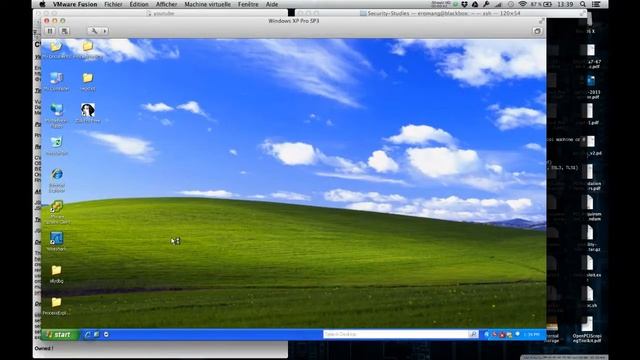The image size is (640, 360).
Task: Open the Aide menu
Action: [272, 4]
